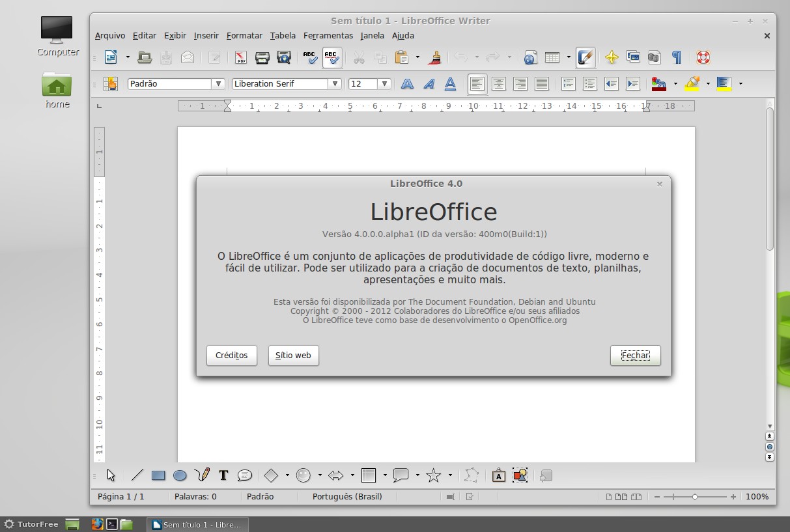Image resolution: width=790 pixels, height=532 pixels.
Task: Expand the paragraph style Padrão dropdown
Action: [218, 84]
